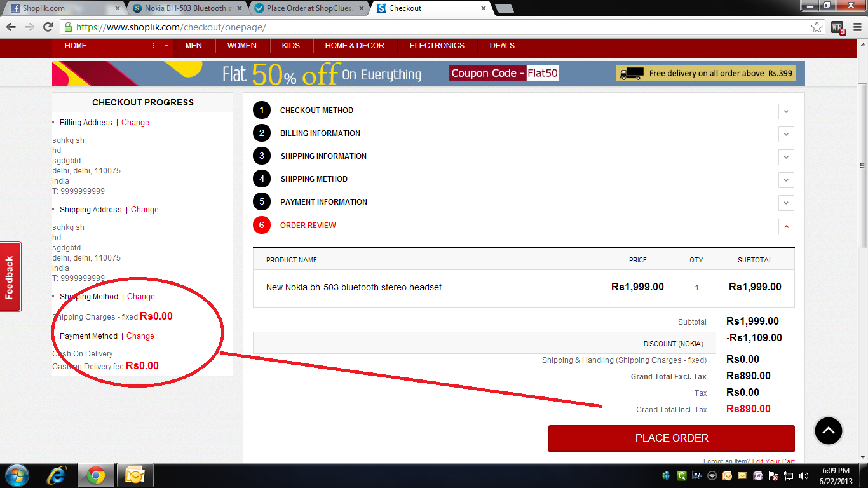Go back to the previous page
The image size is (868, 488).
coord(11,27)
